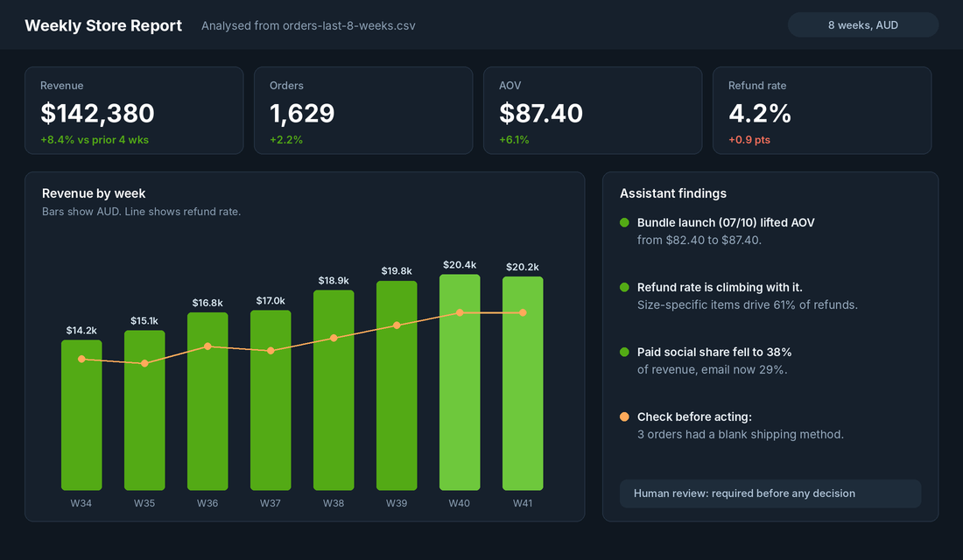Click 'Analysed from orders-last-8-weeks.csv' text
This screenshot has height=560, width=963.
point(308,25)
